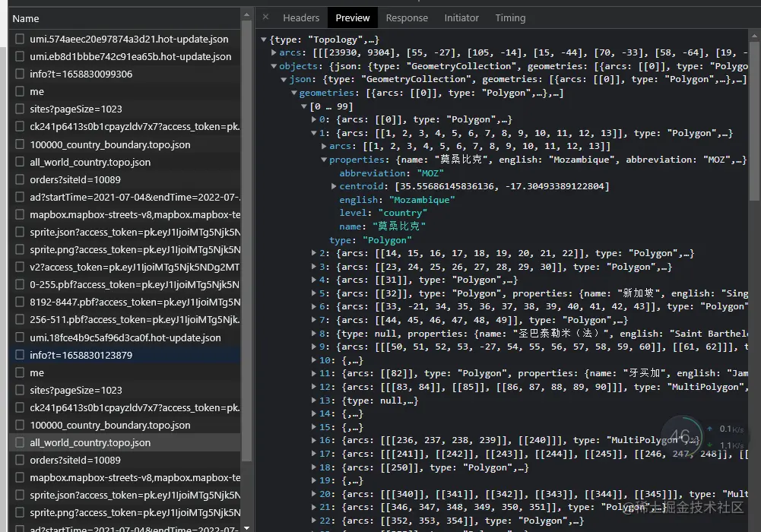Collapse the geometries array
The height and width of the screenshot is (532, 761).
coord(293,93)
